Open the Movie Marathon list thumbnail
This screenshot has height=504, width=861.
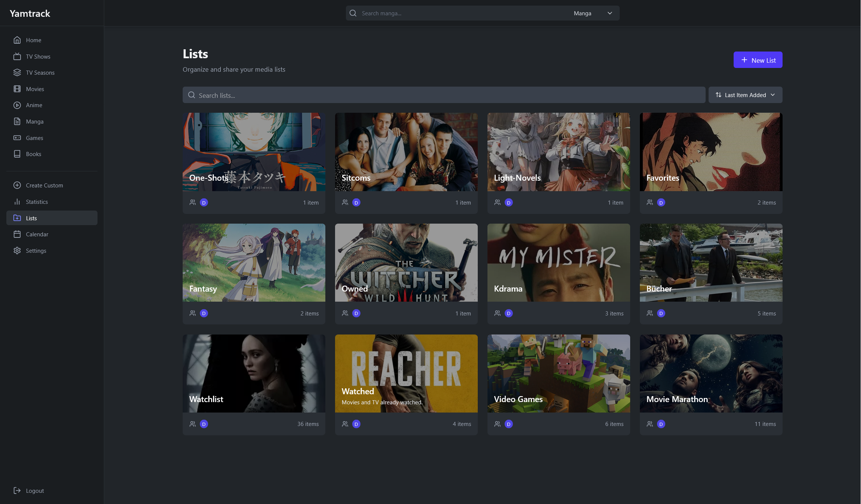point(710,373)
